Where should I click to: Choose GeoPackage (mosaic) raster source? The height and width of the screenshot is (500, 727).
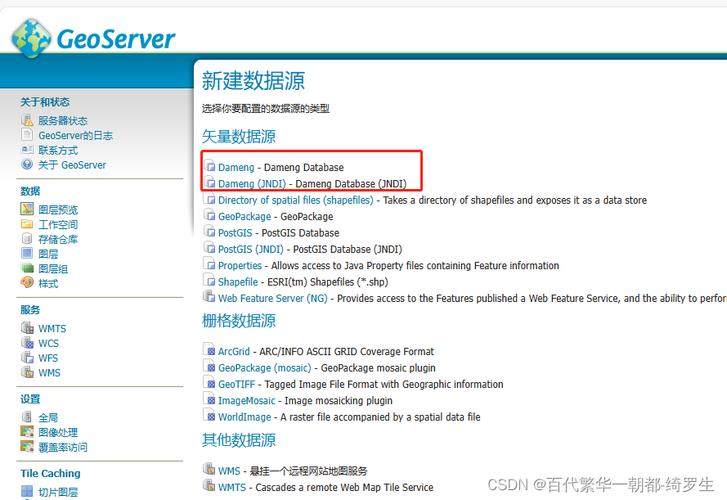[x=264, y=368]
